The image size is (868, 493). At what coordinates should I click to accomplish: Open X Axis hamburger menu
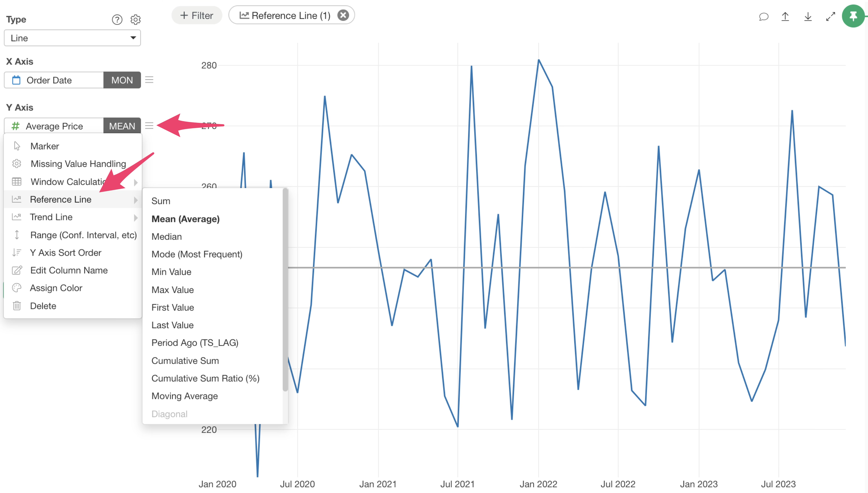(149, 80)
